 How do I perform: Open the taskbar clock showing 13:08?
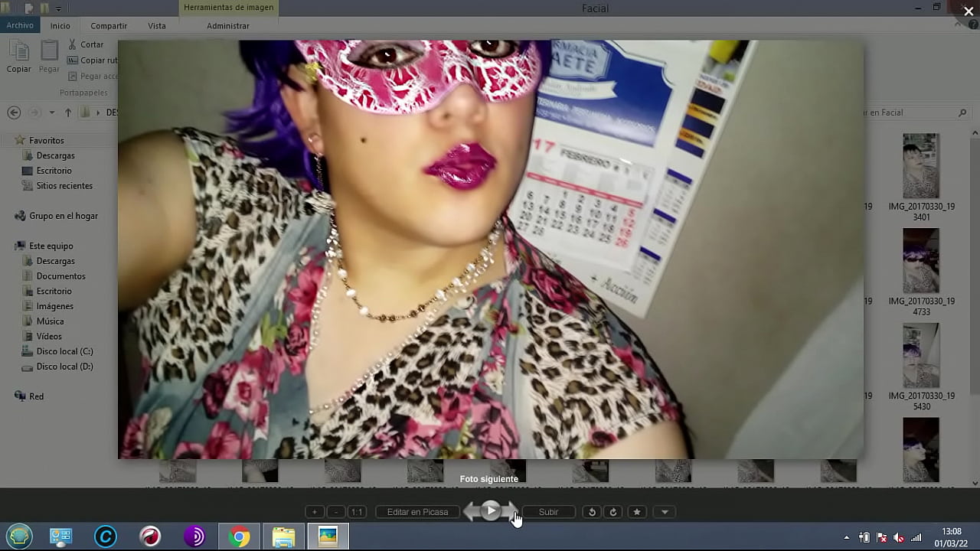tap(951, 537)
